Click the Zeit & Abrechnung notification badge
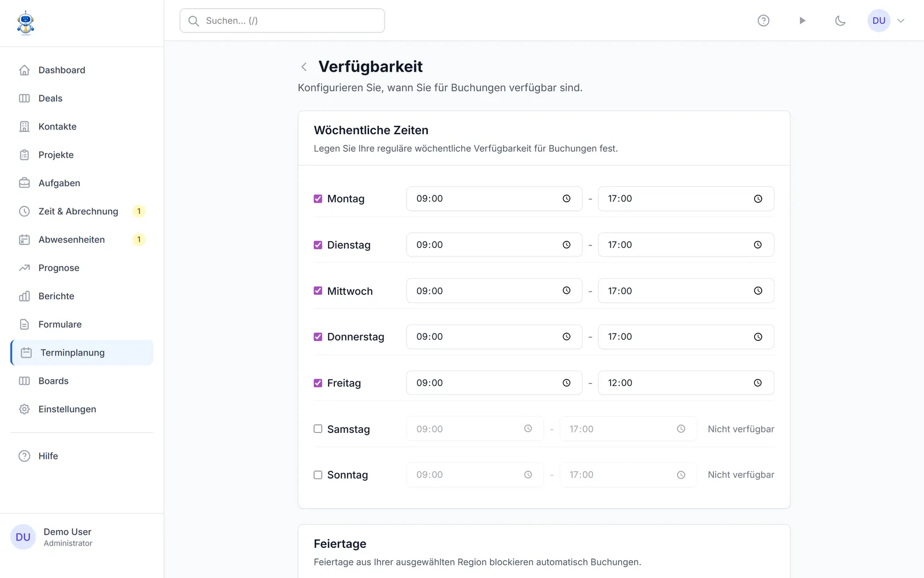Screen dimensions: 924x578 pos(139,212)
